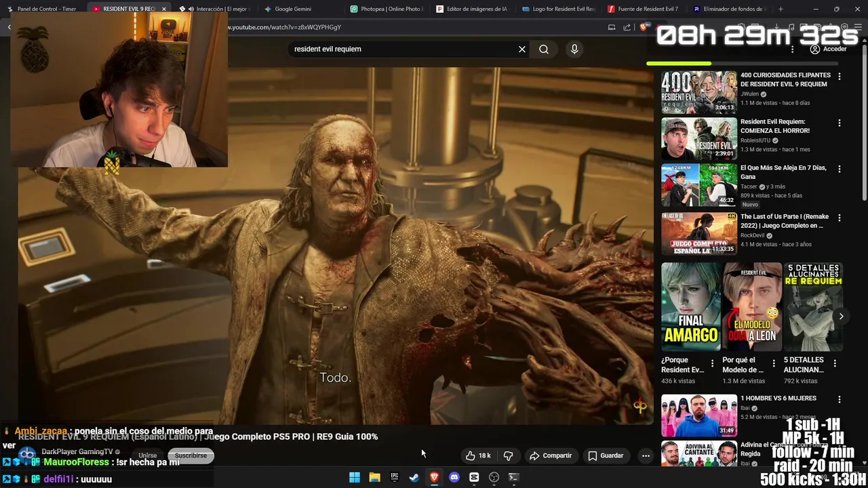The width and height of the screenshot is (868, 488).
Task: Open 400 Curiosidades Flipantes video thumbnail
Action: click(698, 92)
